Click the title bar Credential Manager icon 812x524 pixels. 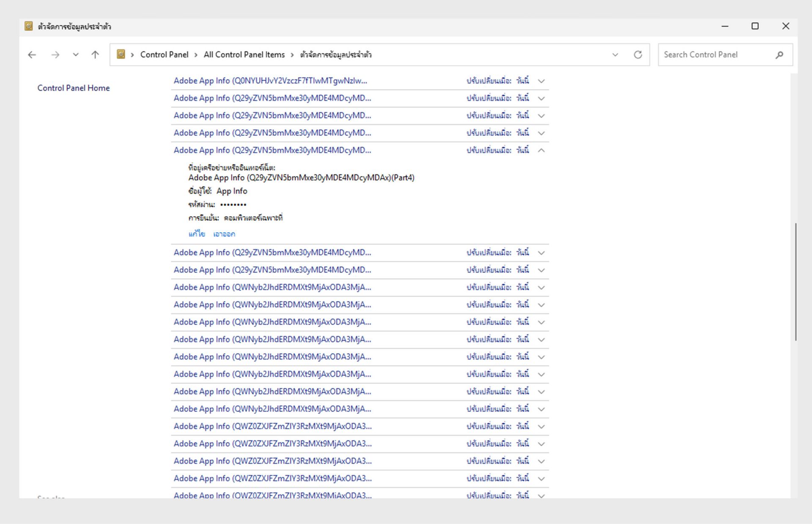pyautogui.click(x=28, y=26)
